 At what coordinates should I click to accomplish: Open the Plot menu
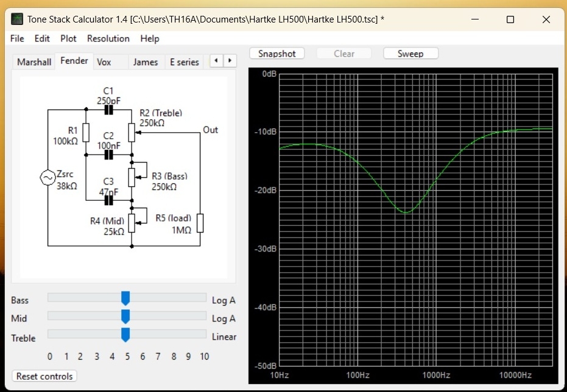click(68, 38)
